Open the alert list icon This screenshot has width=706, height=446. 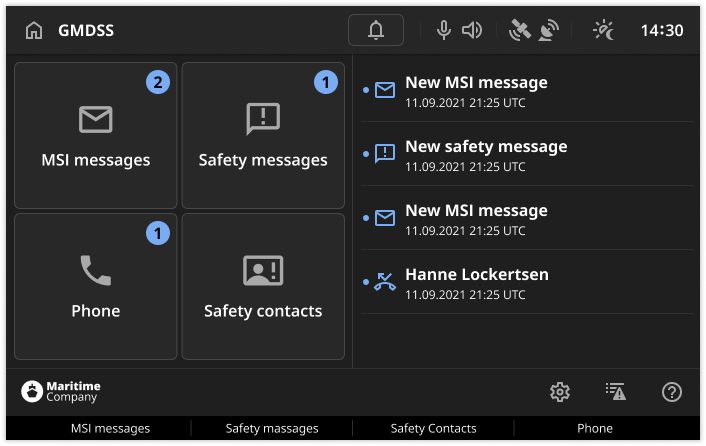tap(616, 392)
